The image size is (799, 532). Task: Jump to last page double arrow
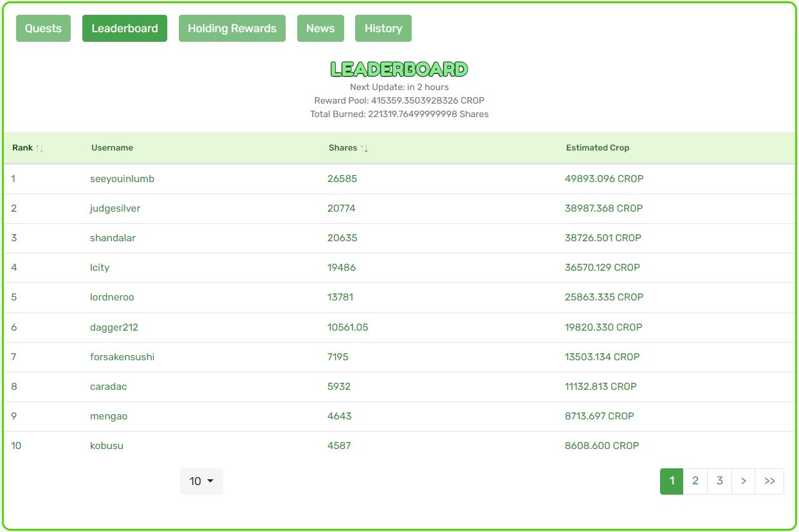click(769, 481)
